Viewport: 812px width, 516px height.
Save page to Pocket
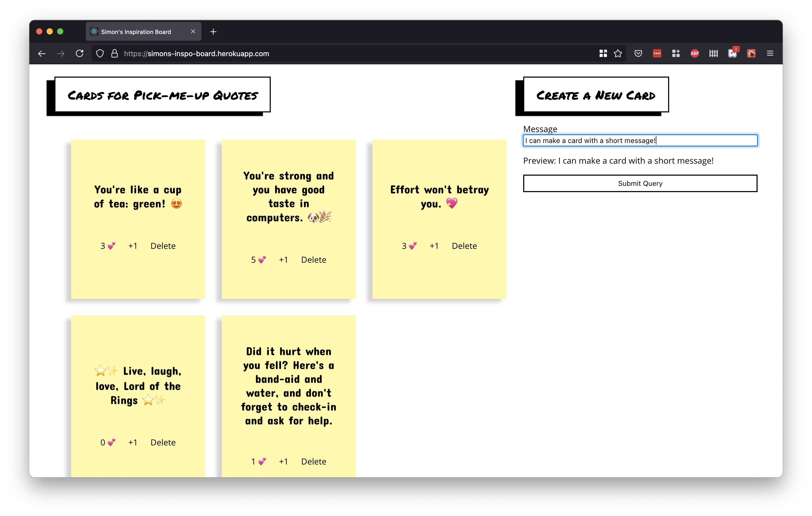click(638, 53)
